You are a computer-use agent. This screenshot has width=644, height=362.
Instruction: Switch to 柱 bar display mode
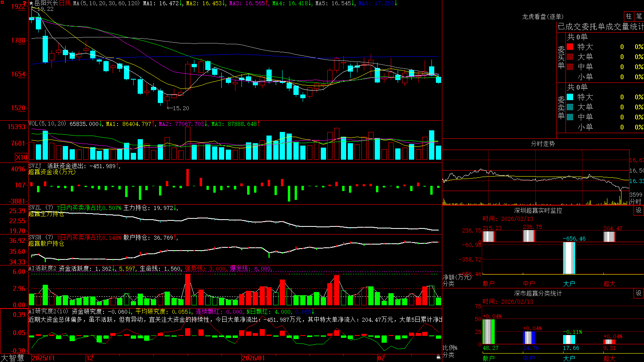click(x=629, y=16)
